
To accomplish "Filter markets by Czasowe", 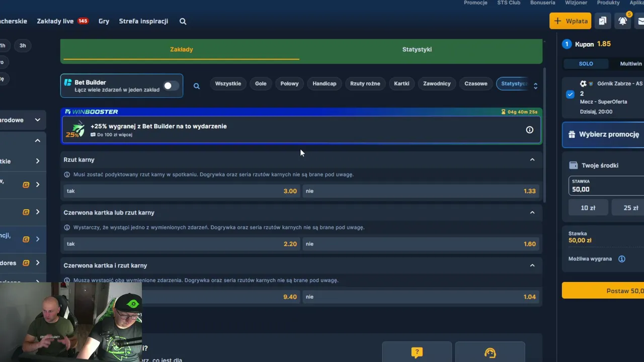I will pos(476,83).
